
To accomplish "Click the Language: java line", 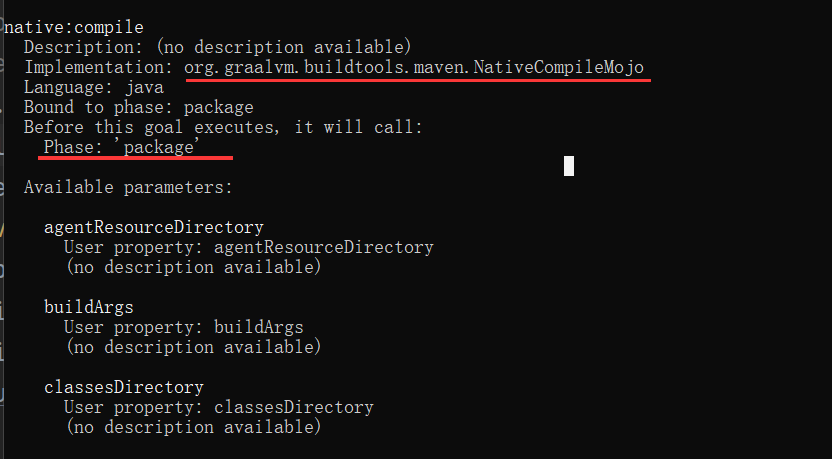I will (x=94, y=87).
